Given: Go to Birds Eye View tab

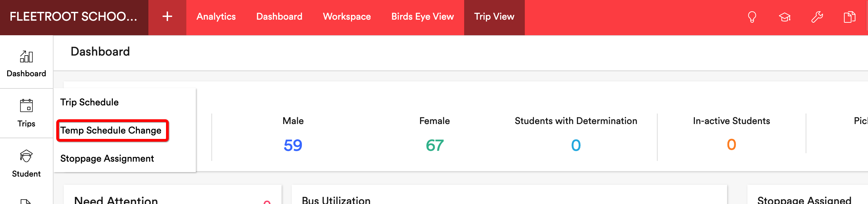Looking at the screenshot, I should click(x=422, y=17).
